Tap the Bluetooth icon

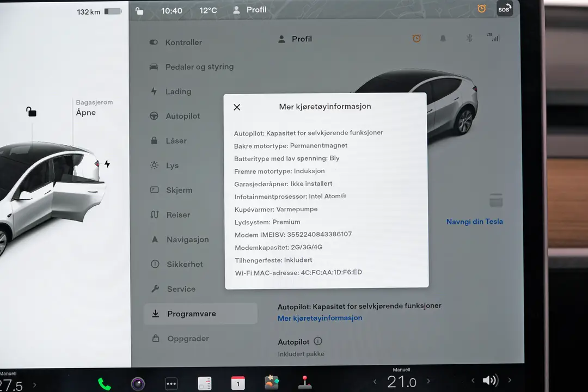click(469, 38)
